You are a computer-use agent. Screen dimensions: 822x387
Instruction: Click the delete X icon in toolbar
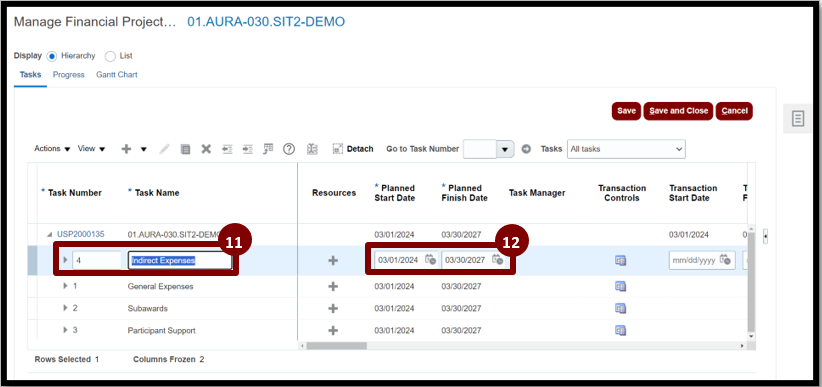click(206, 149)
